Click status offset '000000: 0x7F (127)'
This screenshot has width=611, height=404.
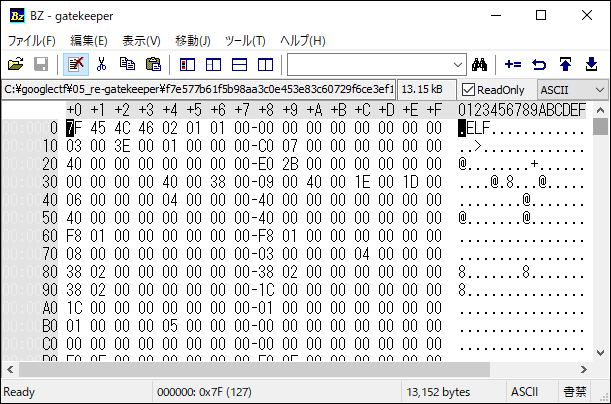pos(204,392)
